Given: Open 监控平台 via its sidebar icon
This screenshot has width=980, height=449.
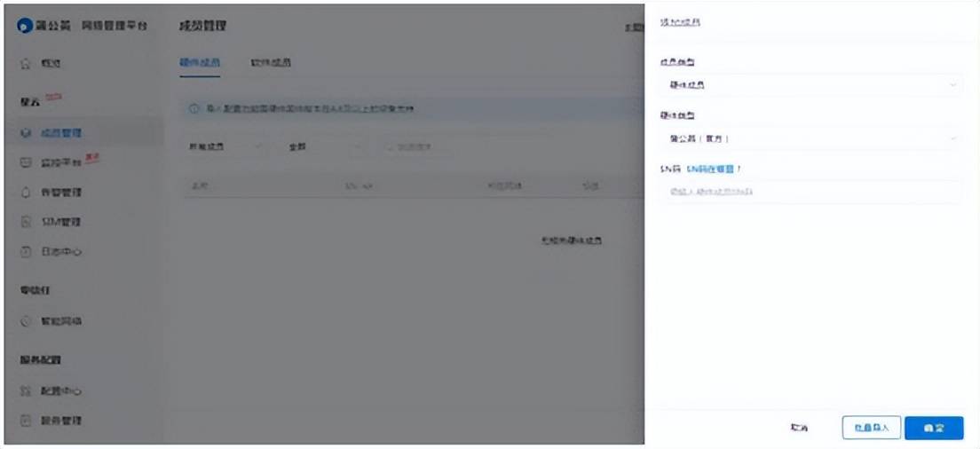Looking at the screenshot, I should (x=25, y=162).
